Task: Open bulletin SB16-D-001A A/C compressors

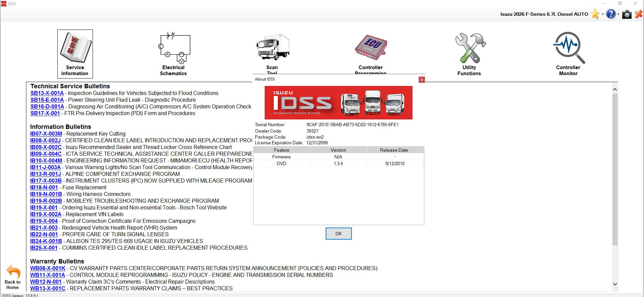Action: (47, 106)
